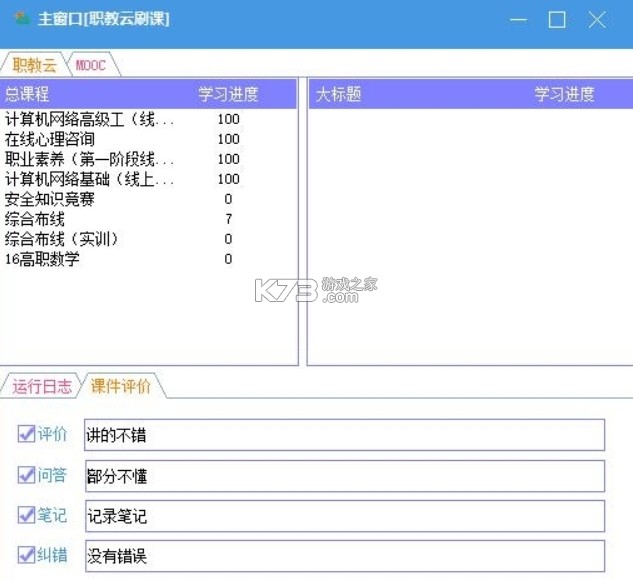Toggle the 问答 checkbox
The height and width of the screenshot is (580, 633).
(26, 475)
